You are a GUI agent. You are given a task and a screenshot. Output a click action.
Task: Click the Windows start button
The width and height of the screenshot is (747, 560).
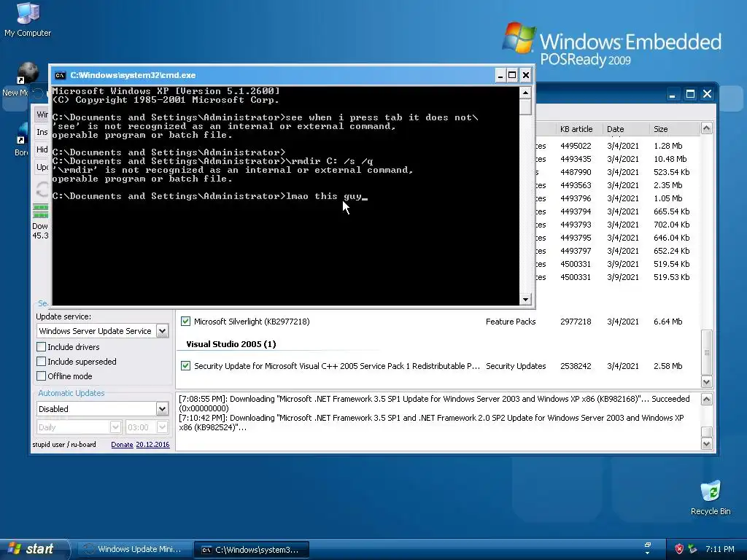(x=34, y=549)
